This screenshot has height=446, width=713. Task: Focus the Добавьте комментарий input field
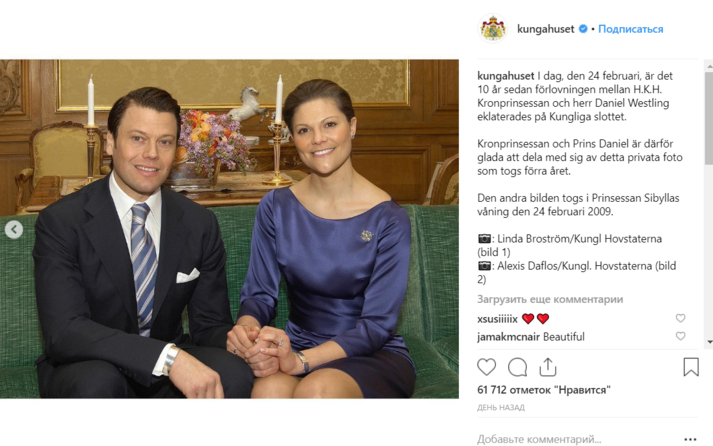pyautogui.click(x=575, y=439)
